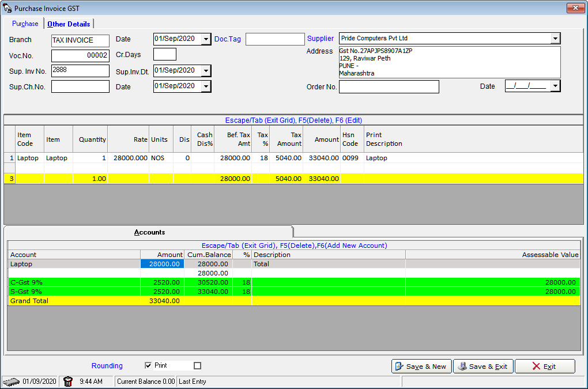Click the calendar icon in status bar
Image resolution: width=588 pixels, height=389 pixels.
(12, 382)
